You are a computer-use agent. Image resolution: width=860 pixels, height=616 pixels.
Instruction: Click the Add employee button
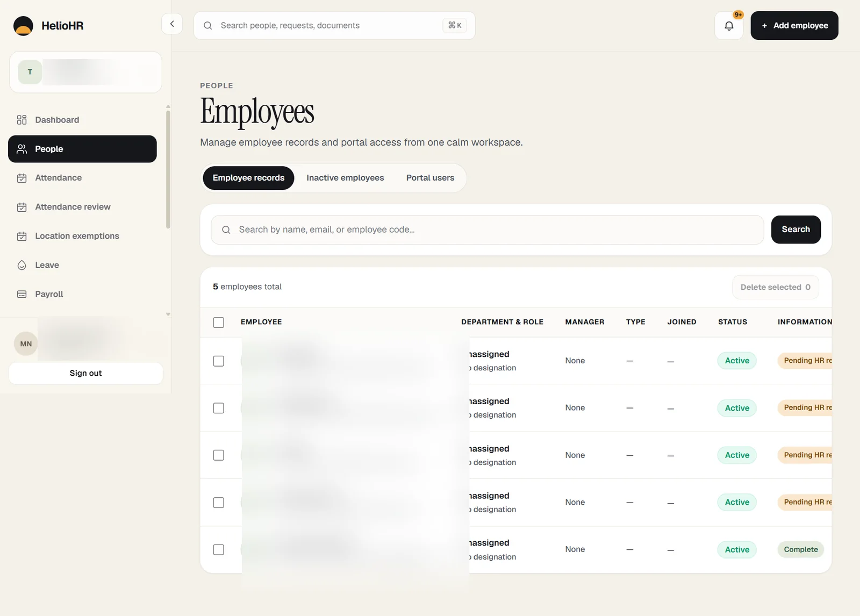point(794,26)
